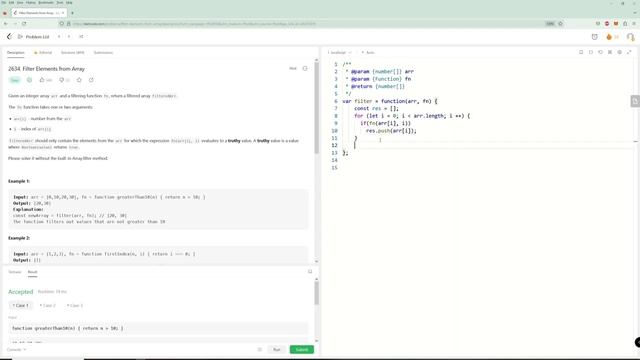Click the first icon in the editor toolbar
Viewport: 640px width, 360px height.
[581, 52]
